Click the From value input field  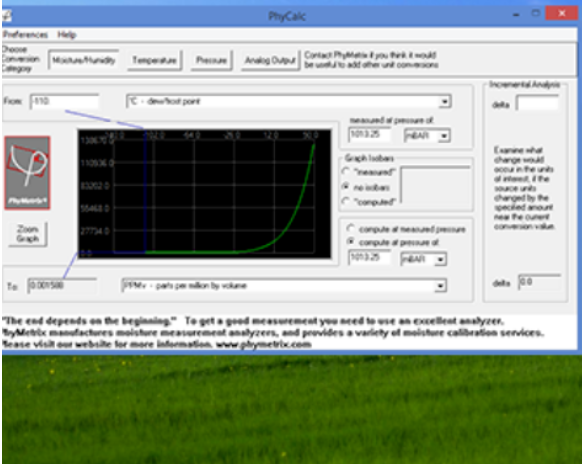click(x=64, y=101)
